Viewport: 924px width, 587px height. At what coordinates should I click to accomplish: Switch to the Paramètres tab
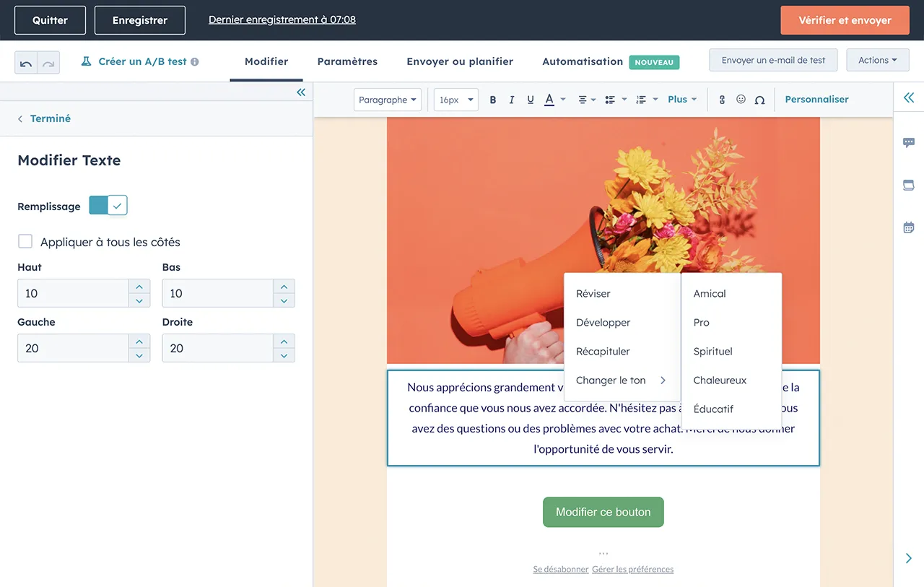click(347, 61)
